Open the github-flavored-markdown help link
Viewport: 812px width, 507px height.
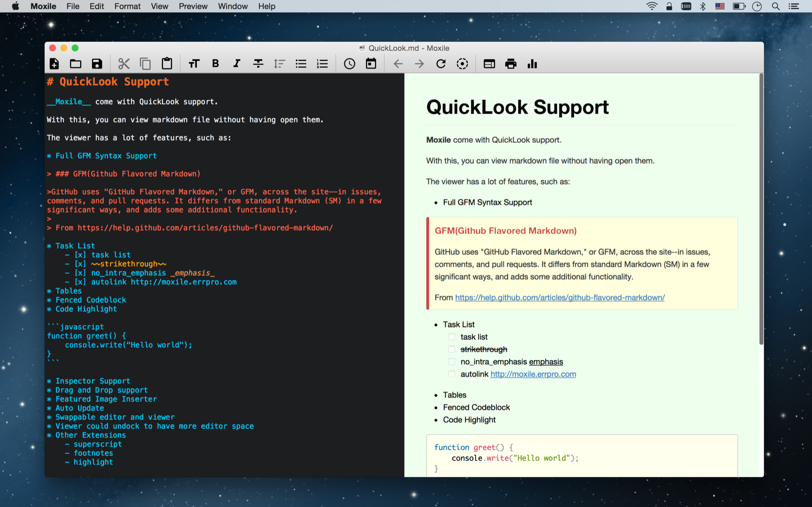tap(560, 297)
